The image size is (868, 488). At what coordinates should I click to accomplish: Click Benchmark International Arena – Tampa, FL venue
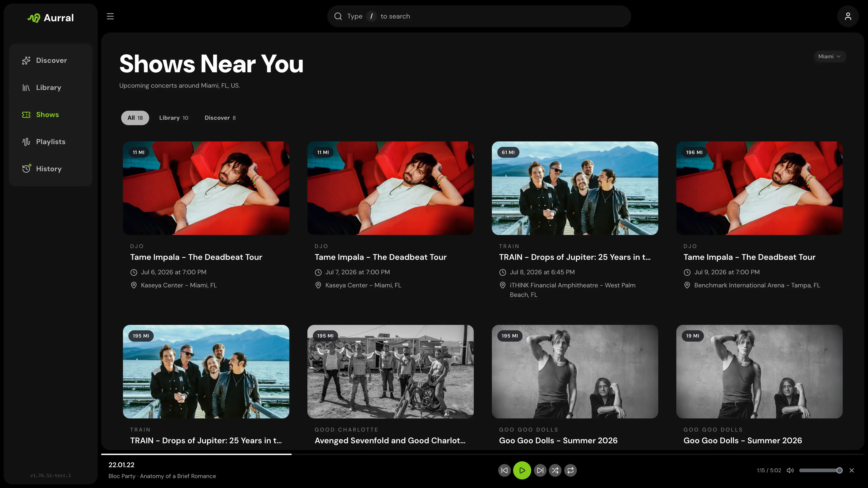tap(757, 286)
